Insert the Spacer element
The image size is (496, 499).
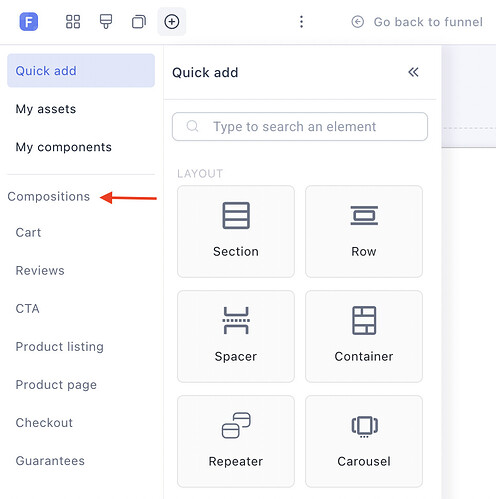coord(236,336)
